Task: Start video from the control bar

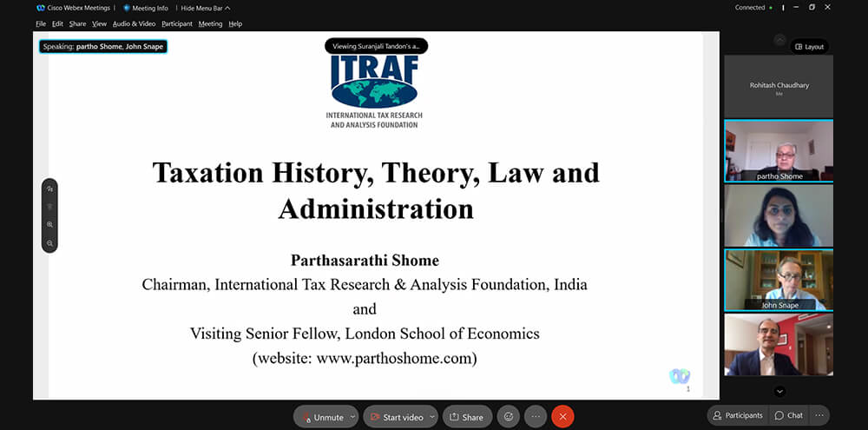Action: [x=395, y=417]
